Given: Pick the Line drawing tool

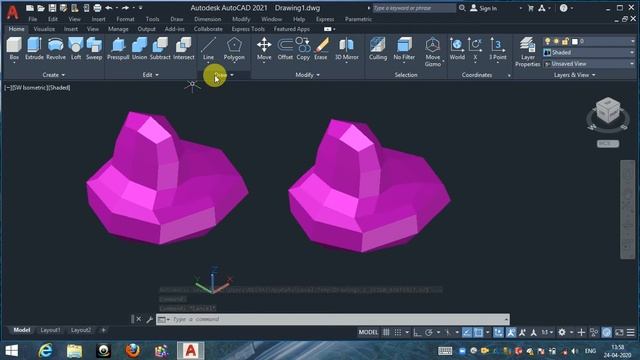Looking at the screenshot, I should [208, 48].
